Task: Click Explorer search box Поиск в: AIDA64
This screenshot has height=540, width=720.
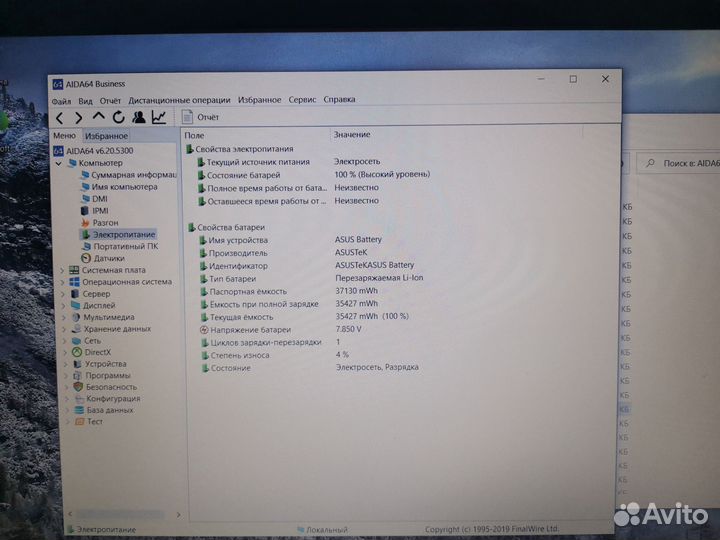Action: pyautogui.click(x=680, y=163)
